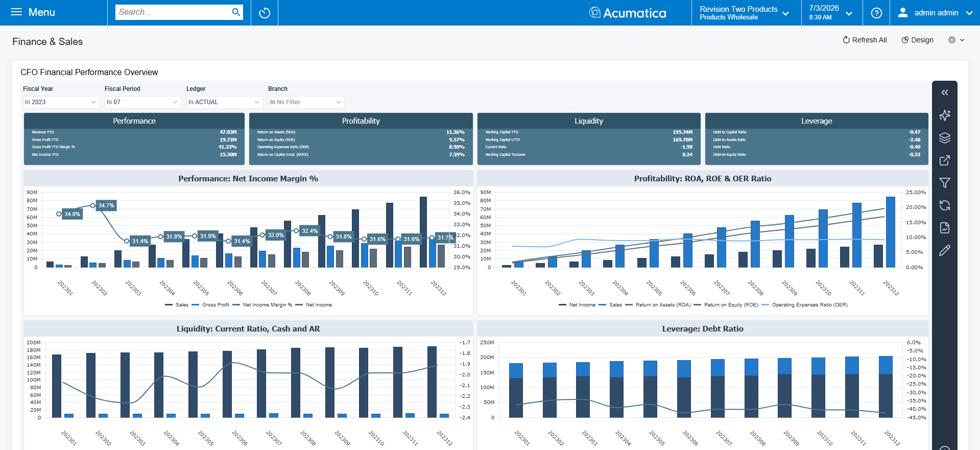Open the help question mark icon
This screenshot has height=450, width=980.
point(876,13)
